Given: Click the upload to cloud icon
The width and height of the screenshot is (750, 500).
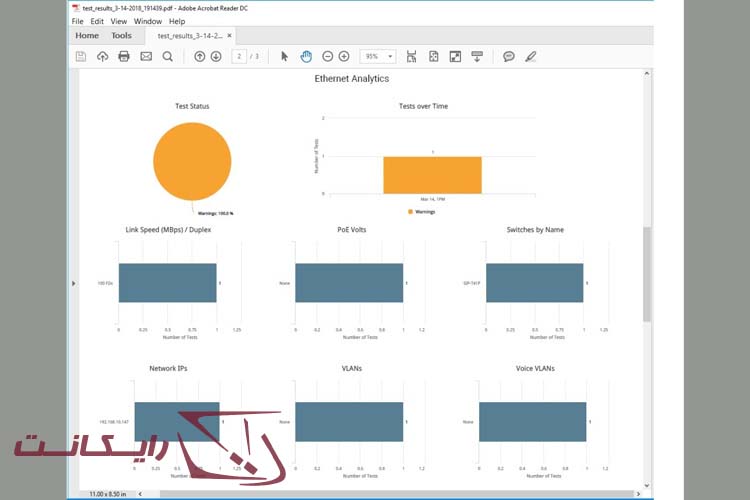Looking at the screenshot, I should coord(102,57).
